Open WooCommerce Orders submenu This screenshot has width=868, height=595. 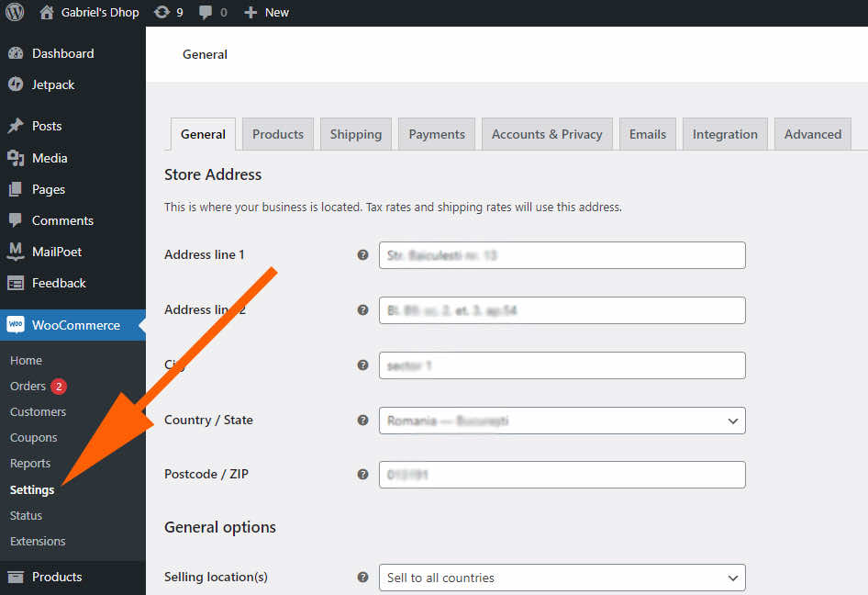point(28,387)
